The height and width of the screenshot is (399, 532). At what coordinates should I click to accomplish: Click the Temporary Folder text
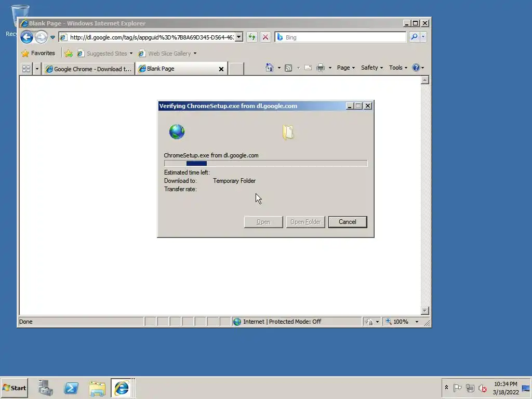click(234, 181)
